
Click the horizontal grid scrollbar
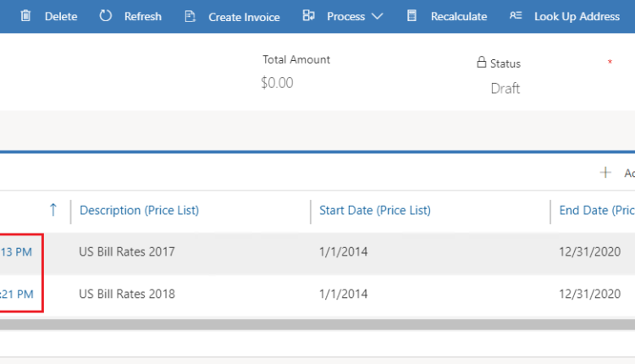coord(317,324)
